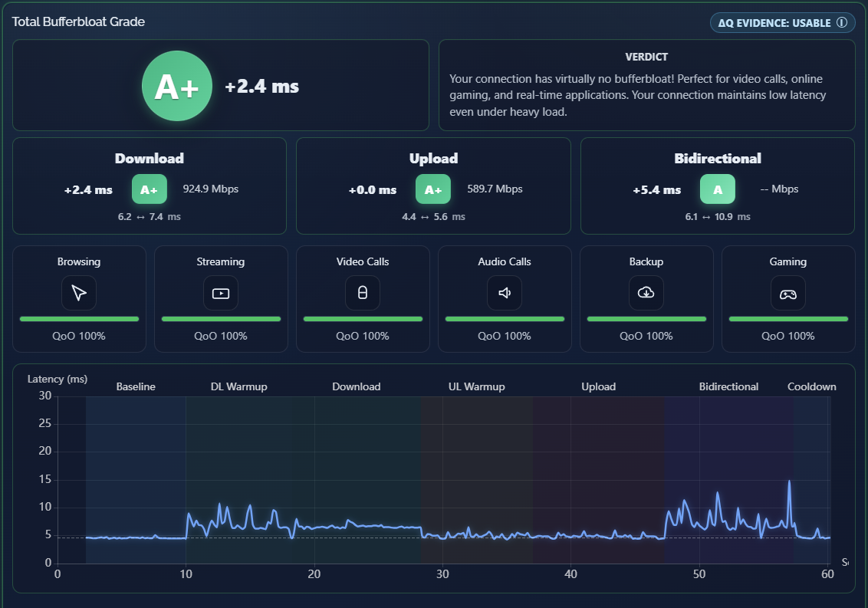Open the AQ Evidence: Usable pill
The width and height of the screenshot is (868, 608).
[782, 23]
